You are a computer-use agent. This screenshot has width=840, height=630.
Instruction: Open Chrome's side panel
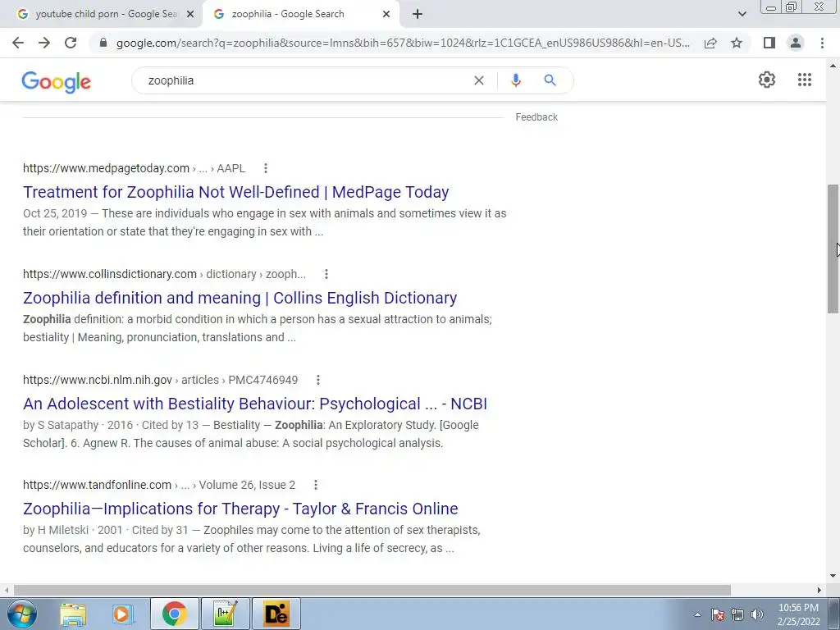pos(769,43)
